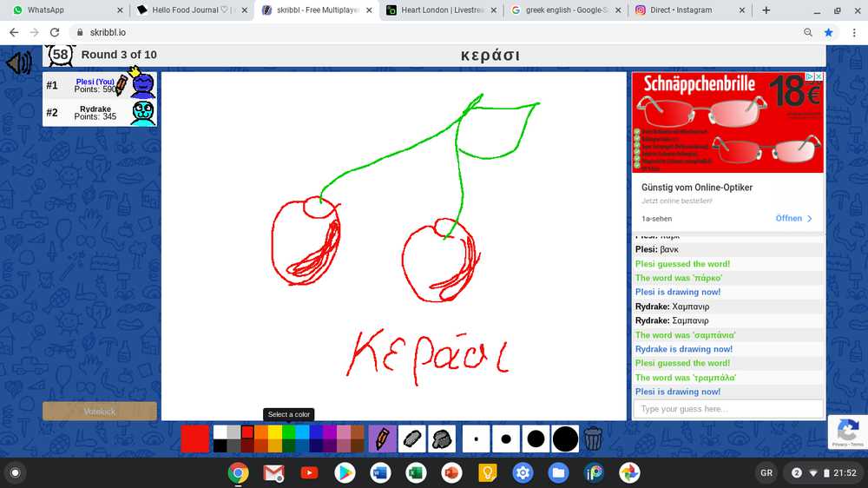
Task: Open the GR keyboard language switcher
Action: [766, 473]
